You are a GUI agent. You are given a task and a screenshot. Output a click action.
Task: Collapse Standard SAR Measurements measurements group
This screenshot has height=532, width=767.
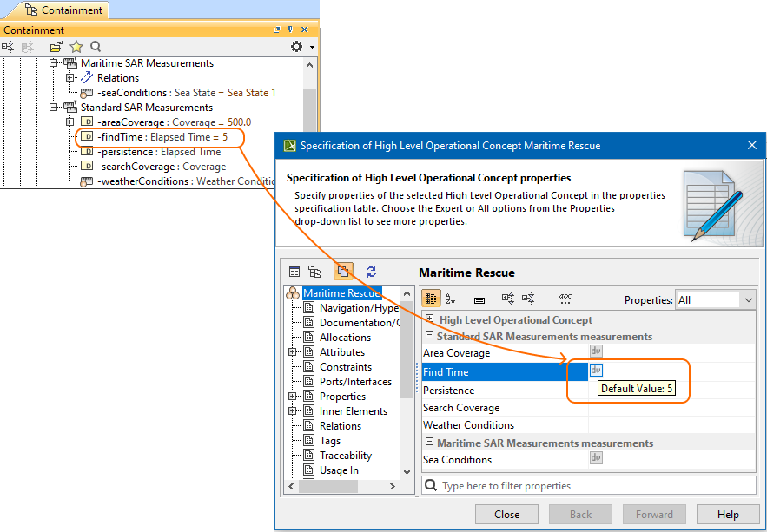429,335
